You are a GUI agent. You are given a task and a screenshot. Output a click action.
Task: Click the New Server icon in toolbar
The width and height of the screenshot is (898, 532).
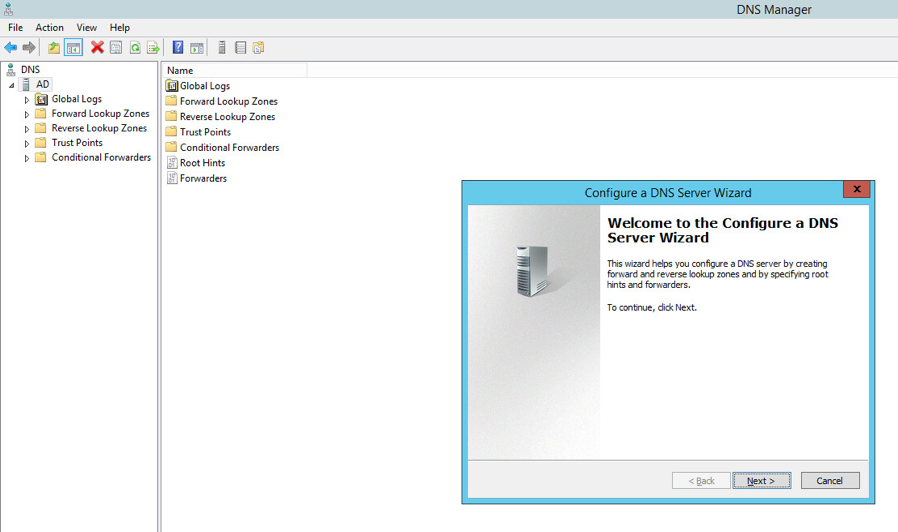[x=222, y=47]
